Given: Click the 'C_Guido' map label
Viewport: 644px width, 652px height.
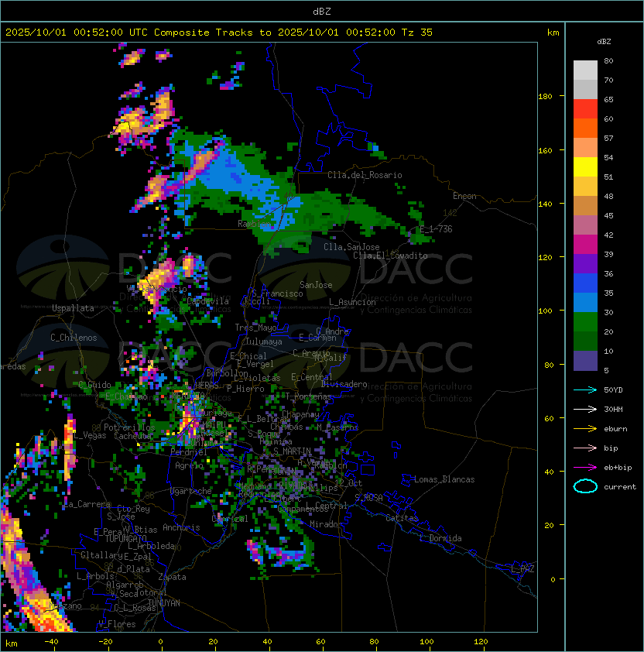Looking at the screenshot, I should [94, 385].
